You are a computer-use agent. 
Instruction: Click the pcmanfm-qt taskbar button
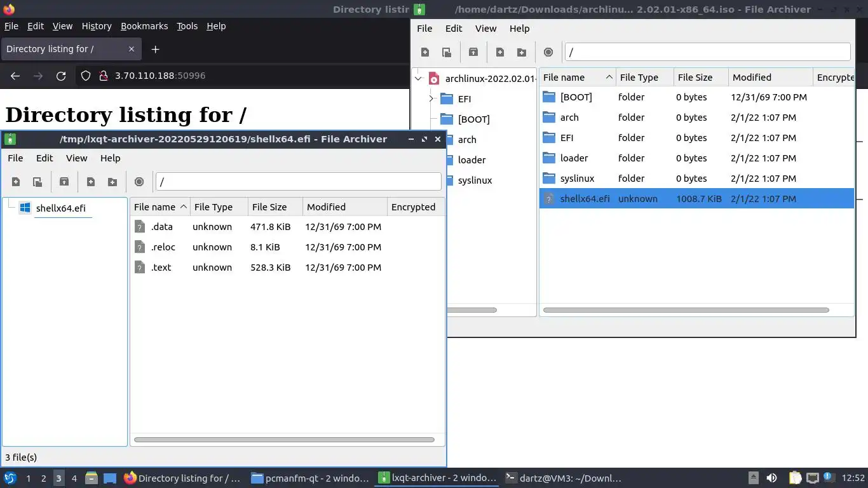click(x=310, y=478)
